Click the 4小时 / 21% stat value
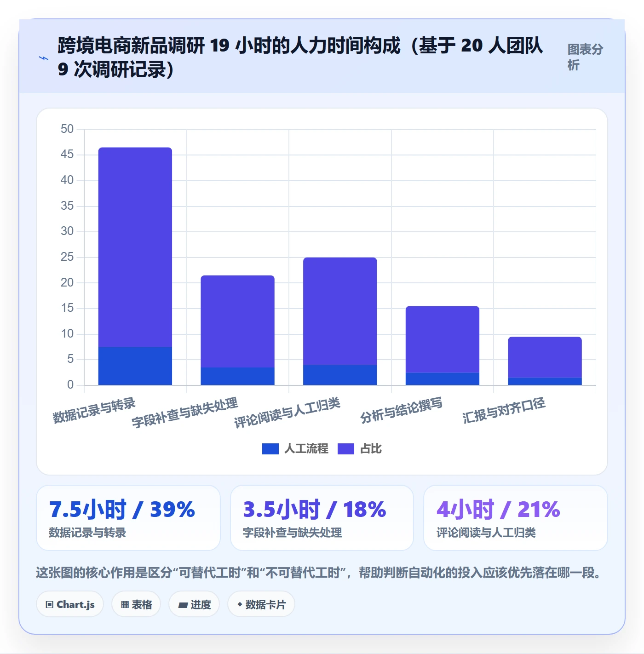 (x=499, y=510)
